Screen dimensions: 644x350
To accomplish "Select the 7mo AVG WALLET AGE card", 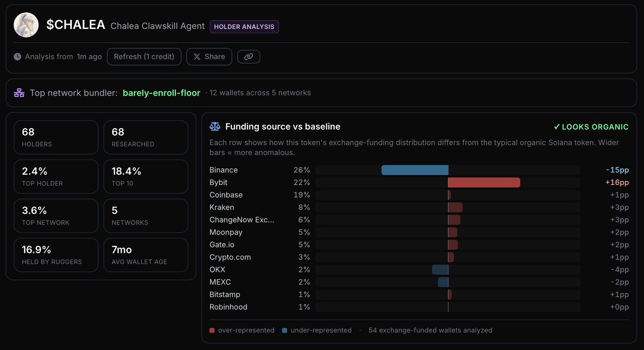I will (145, 255).
